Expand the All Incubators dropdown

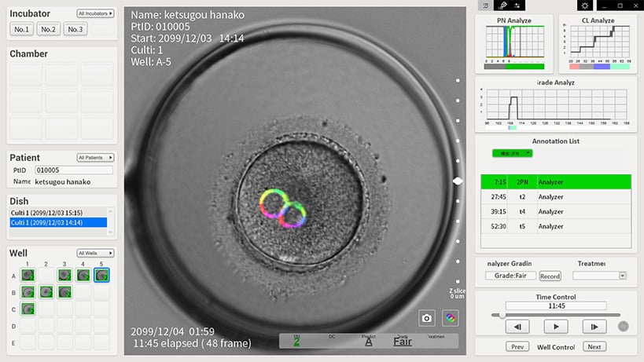(x=95, y=14)
